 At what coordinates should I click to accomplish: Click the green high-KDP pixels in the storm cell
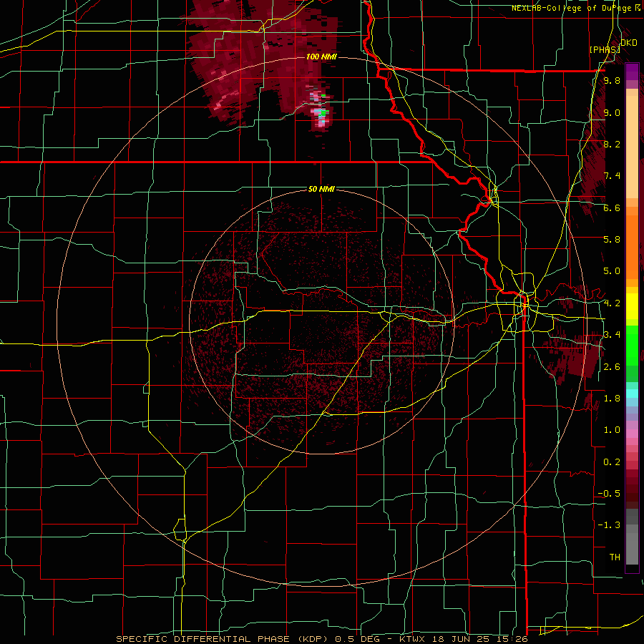pyautogui.click(x=324, y=112)
